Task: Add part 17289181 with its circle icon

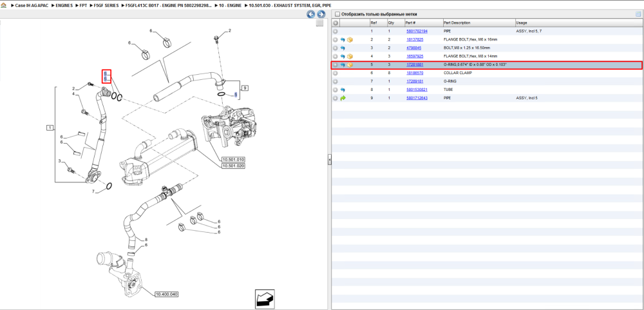Action: pos(336,81)
